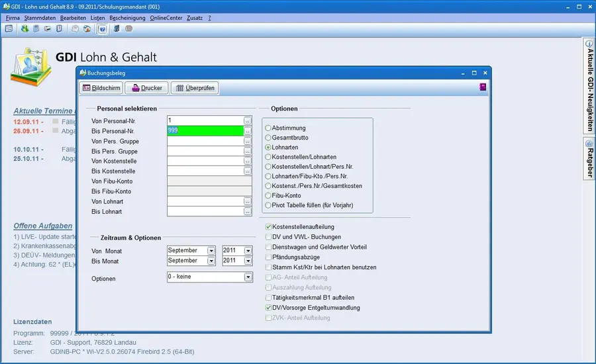Select the Fibu-Konto radio option
This screenshot has width=596, height=364.
pos(268,196)
